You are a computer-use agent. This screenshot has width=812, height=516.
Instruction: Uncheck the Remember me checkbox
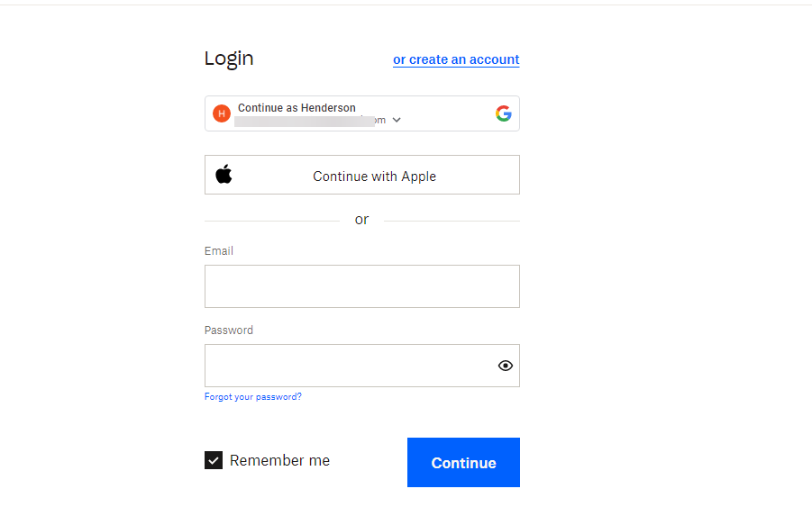coord(214,460)
